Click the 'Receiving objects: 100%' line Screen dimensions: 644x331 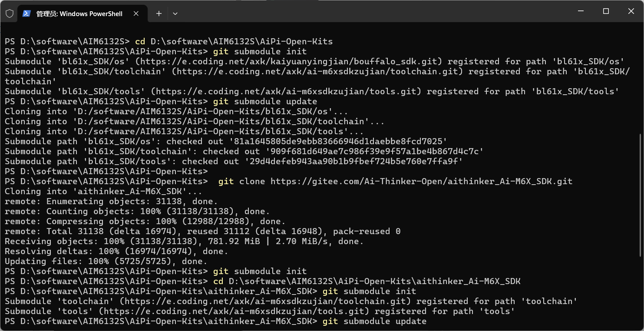pos(184,241)
